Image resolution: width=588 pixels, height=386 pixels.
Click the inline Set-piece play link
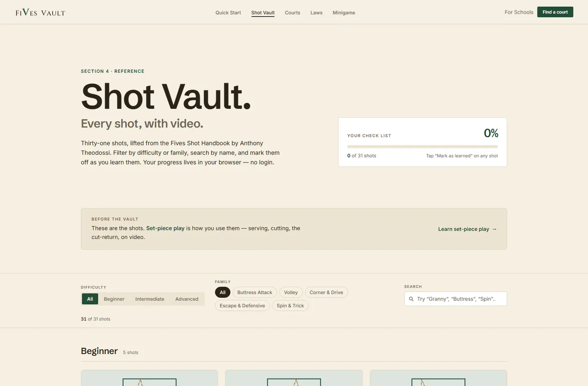[x=165, y=228]
